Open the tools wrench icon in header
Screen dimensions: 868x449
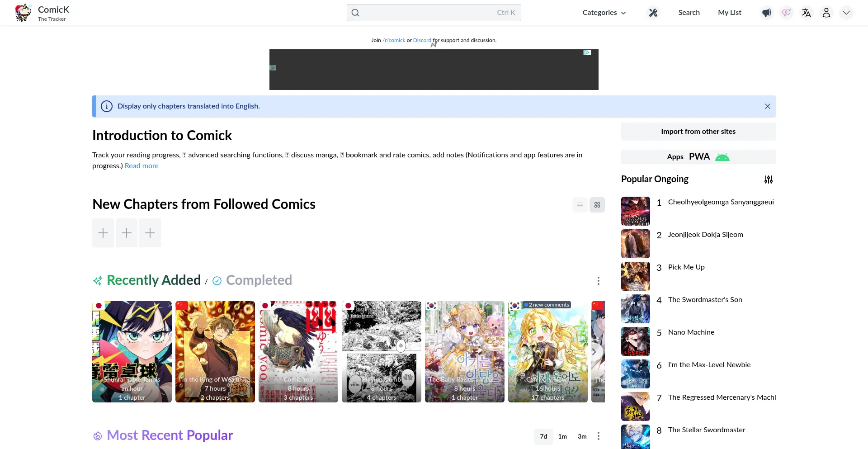pyautogui.click(x=653, y=13)
